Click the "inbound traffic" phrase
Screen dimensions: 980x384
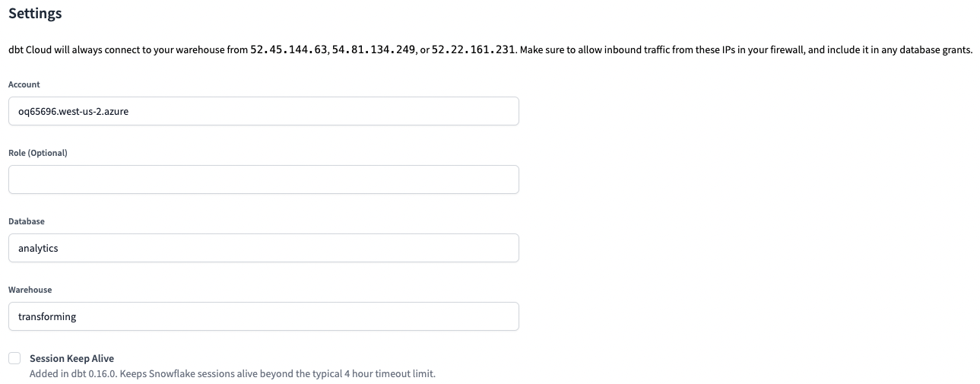click(635, 50)
